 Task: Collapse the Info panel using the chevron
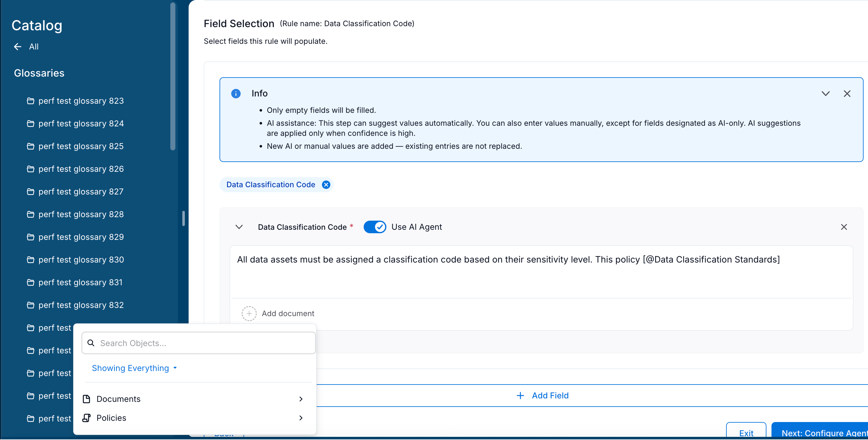(x=825, y=94)
